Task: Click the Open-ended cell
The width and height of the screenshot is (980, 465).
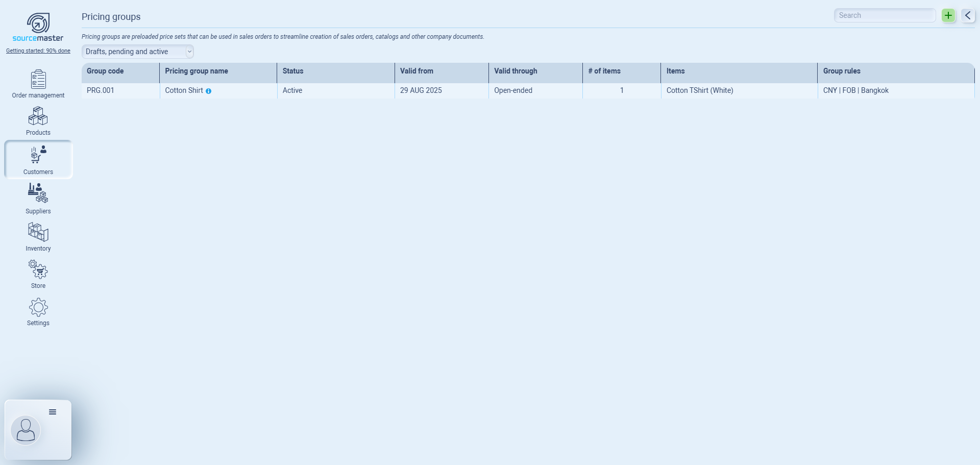Action: (535, 90)
